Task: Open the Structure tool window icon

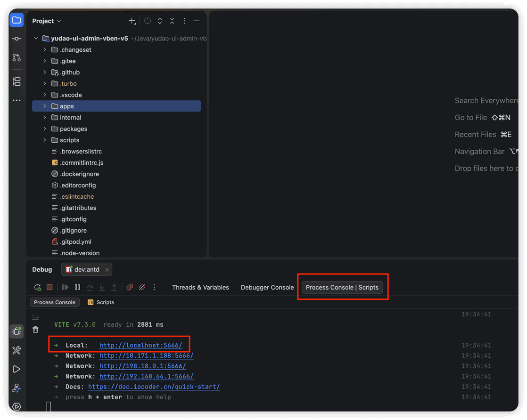Action: click(16, 81)
